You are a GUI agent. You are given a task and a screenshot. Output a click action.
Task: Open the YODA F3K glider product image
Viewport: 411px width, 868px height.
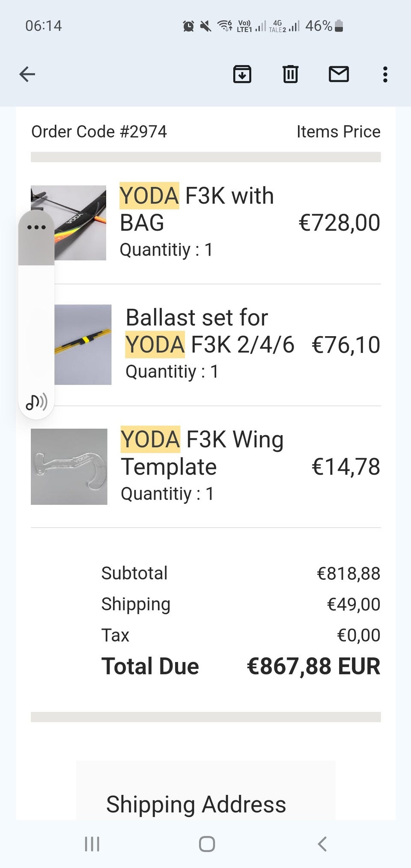click(x=68, y=223)
